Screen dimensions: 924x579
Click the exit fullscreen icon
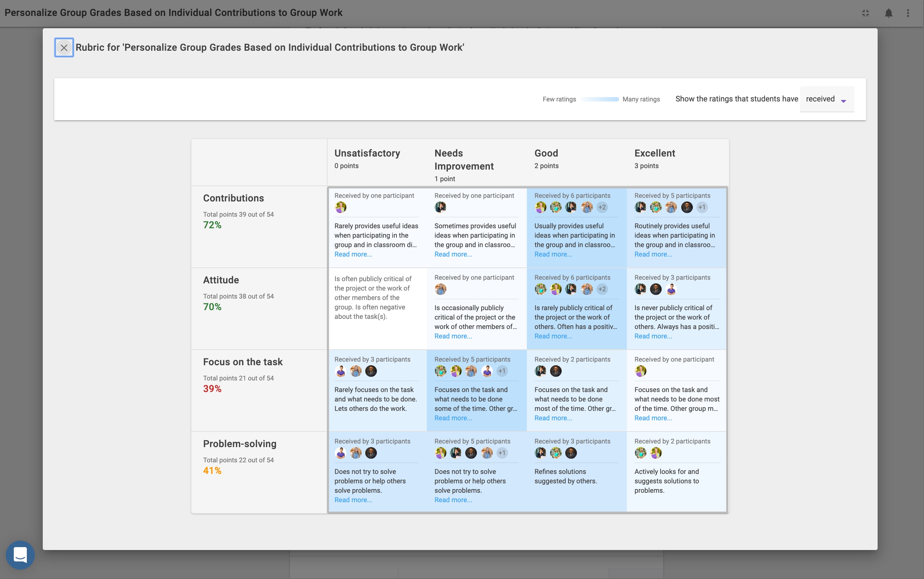click(865, 13)
